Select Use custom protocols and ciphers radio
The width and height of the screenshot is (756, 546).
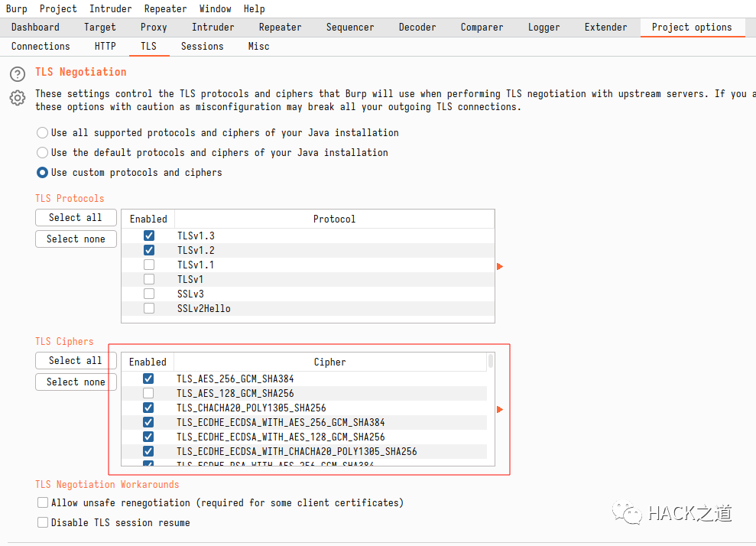[43, 172]
